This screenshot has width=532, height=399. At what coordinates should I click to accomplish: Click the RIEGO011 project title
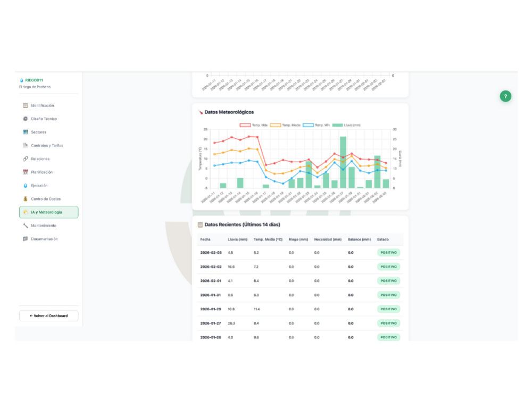[x=34, y=80]
